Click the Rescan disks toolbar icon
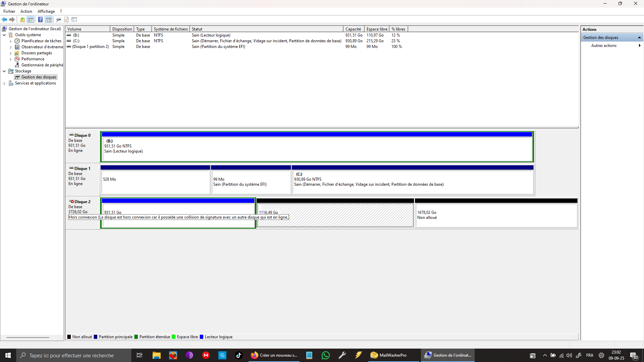The height and width of the screenshot is (362, 644). (x=58, y=19)
